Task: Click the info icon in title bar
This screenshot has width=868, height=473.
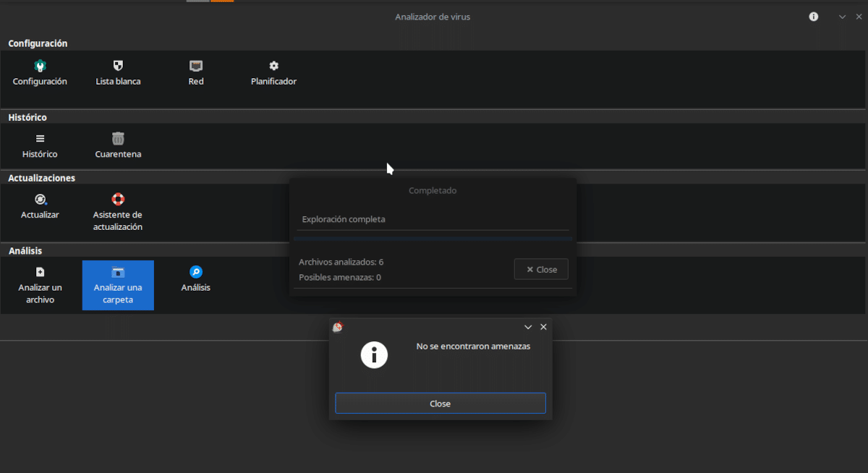Action: [814, 17]
